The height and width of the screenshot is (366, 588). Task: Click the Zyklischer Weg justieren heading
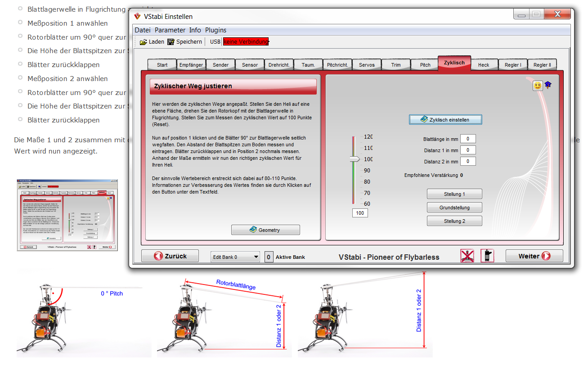(193, 86)
